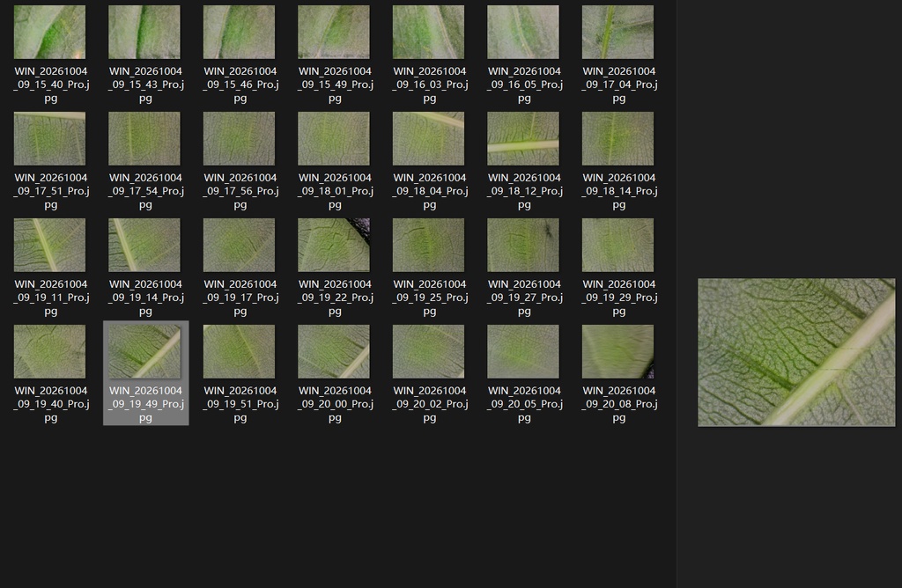Image resolution: width=902 pixels, height=588 pixels.
Task: Click the file name WIN_20261004_09_17_04_Pro.jpg
Action: click(619, 85)
